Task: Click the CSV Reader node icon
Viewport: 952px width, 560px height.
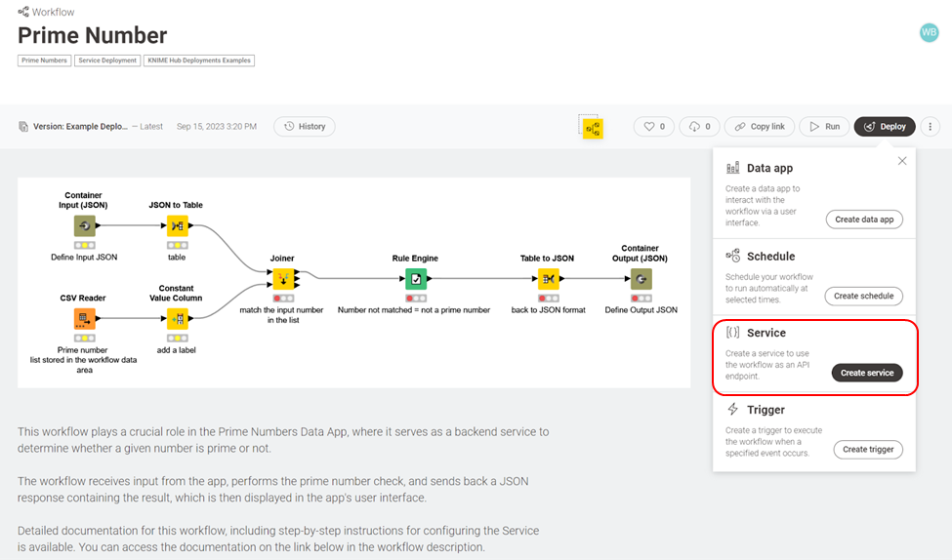Action: coord(84,318)
